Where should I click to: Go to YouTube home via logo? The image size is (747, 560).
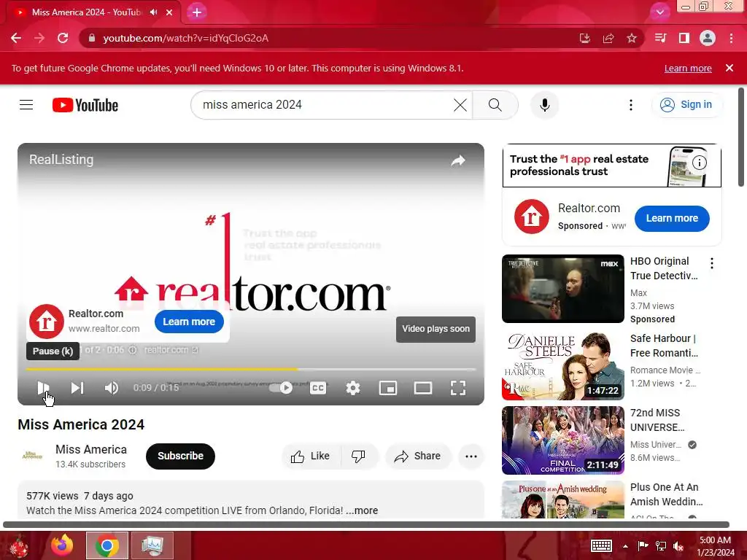[85, 105]
